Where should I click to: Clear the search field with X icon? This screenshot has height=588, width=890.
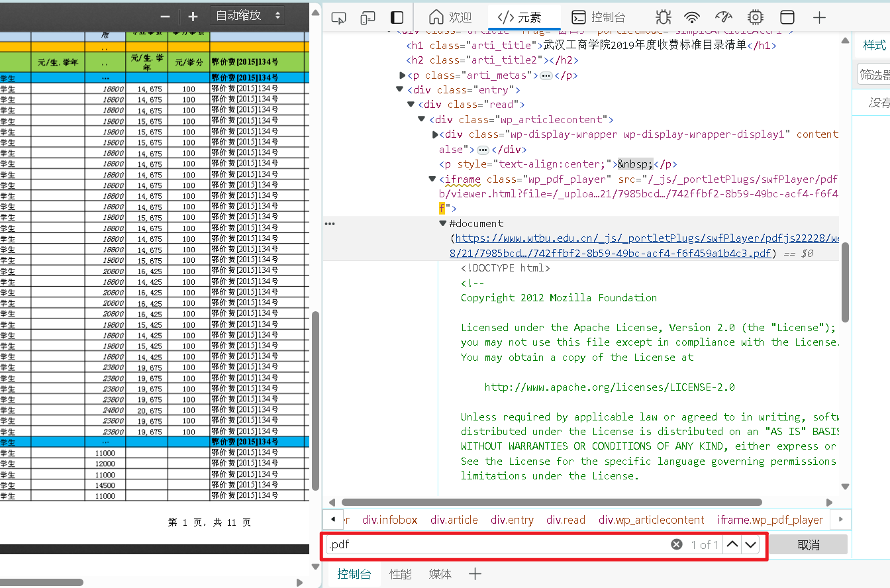coord(676,544)
